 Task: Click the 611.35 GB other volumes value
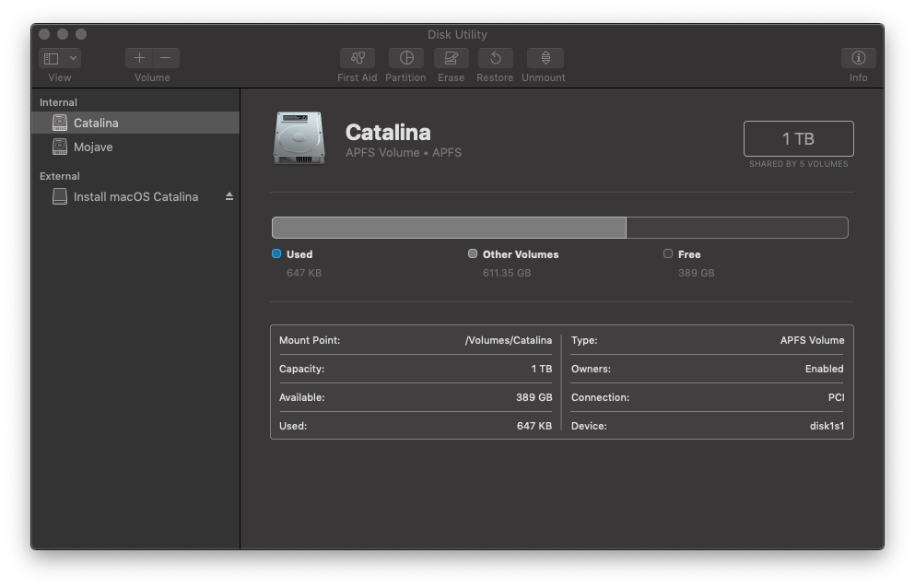click(507, 273)
